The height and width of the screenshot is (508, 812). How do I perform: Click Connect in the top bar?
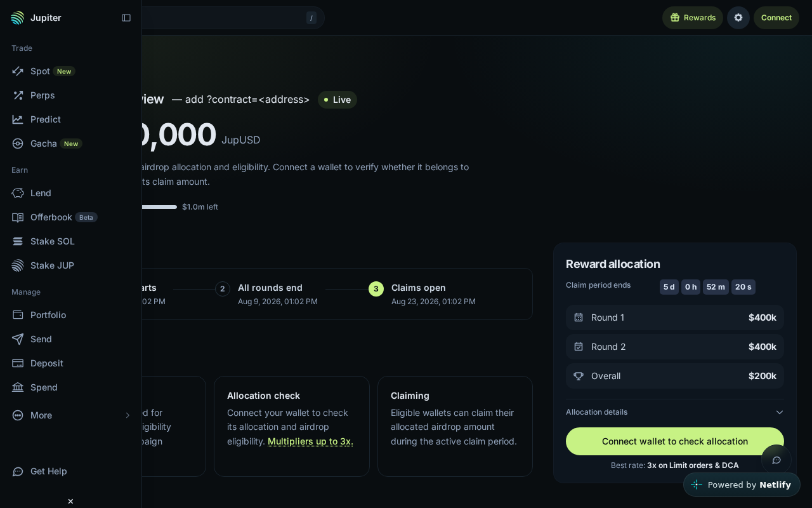pyautogui.click(x=776, y=18)
